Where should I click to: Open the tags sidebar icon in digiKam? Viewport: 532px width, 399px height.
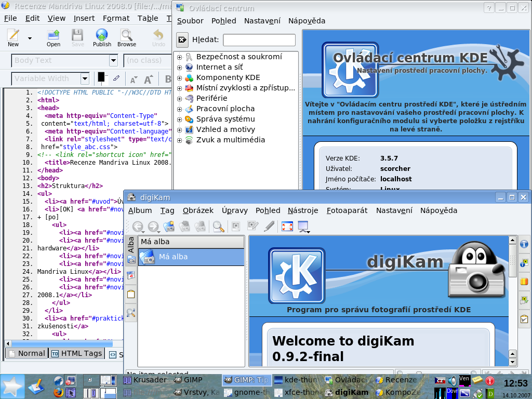pyautogui.click(x=131, y=294)
